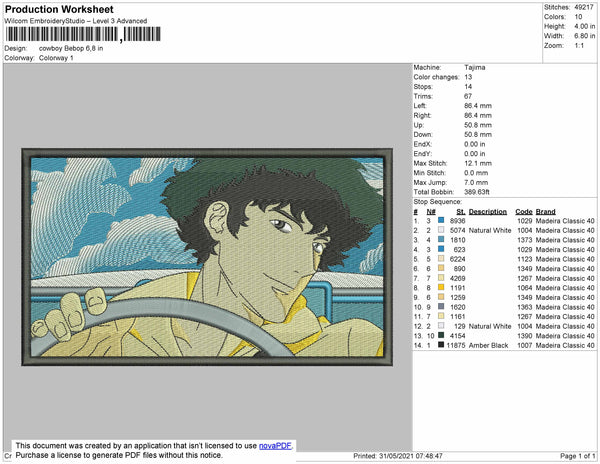
Task: Click "Natural White" in stop row 2
Action: pyautogui.click(x=490, y=230)
